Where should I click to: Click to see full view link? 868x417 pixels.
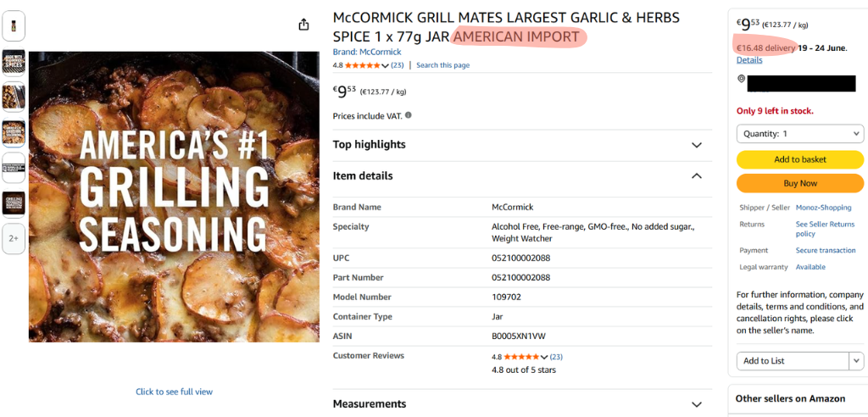click(x=174, y=392)
